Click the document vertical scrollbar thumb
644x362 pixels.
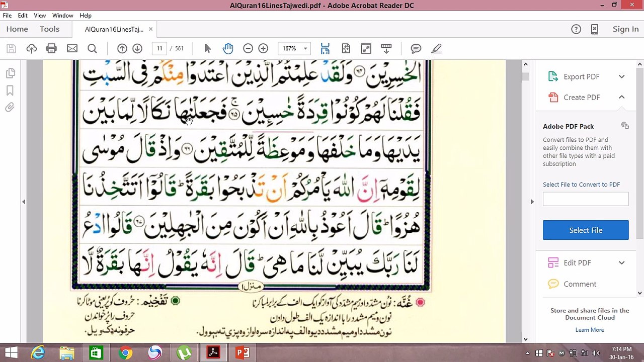525,76
